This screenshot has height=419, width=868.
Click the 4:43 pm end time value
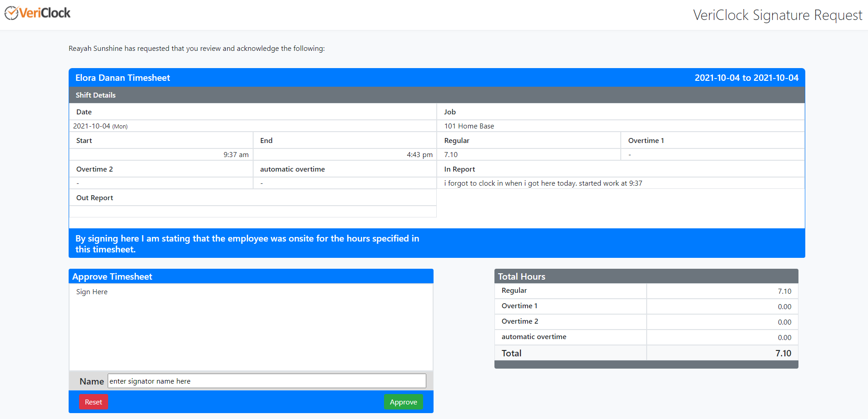coord(419,155)
